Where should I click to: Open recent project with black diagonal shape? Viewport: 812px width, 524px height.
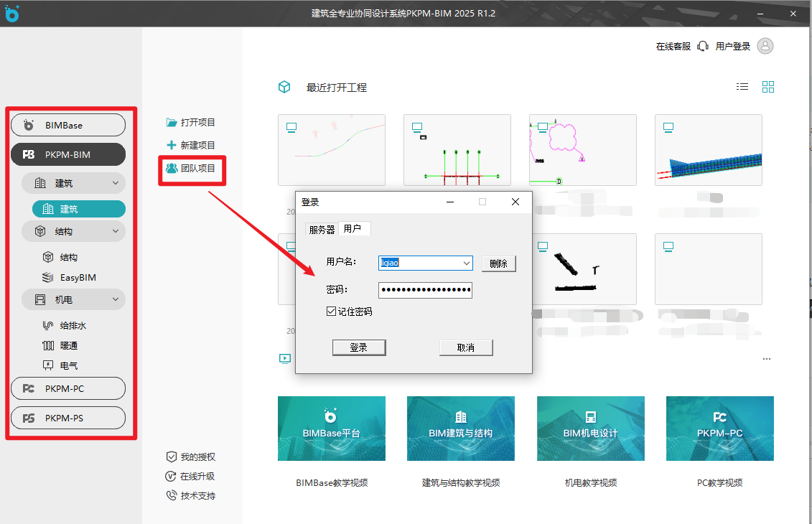click(x=584, y=268)
